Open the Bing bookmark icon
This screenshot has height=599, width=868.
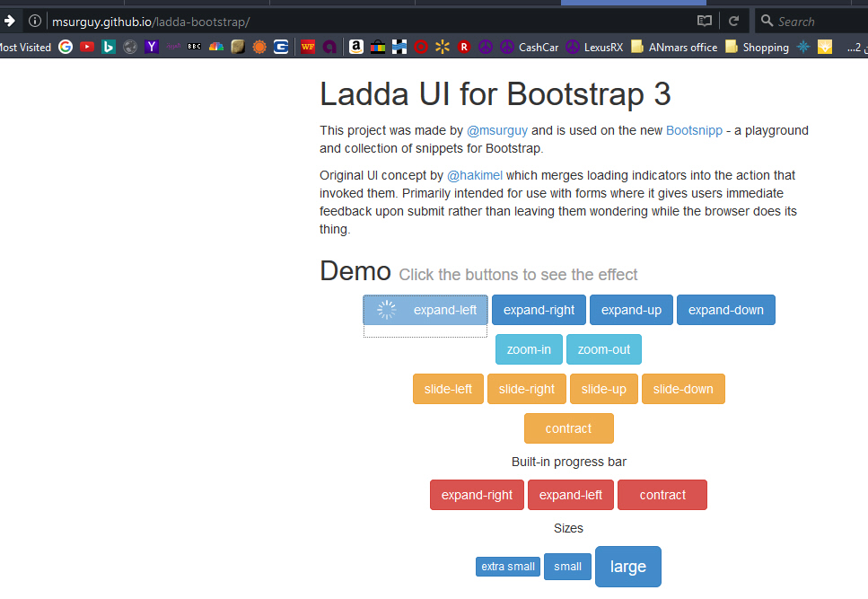tap(109, 47)
